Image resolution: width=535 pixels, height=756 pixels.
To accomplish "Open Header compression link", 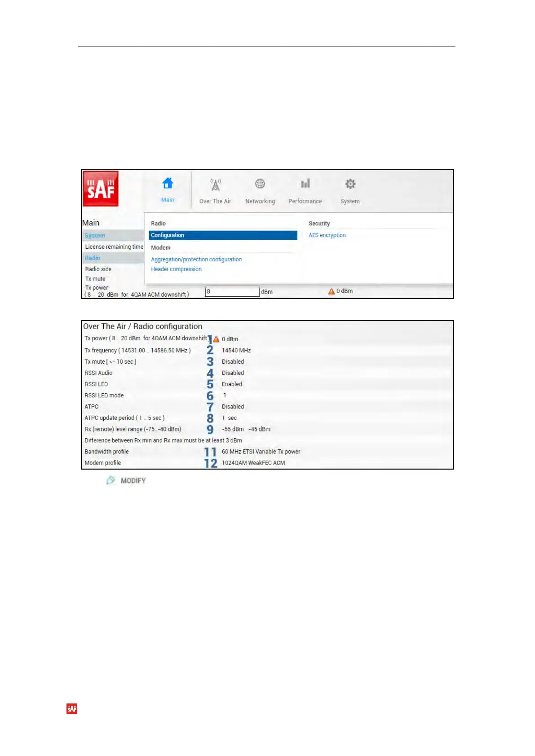I will (176, 269).
